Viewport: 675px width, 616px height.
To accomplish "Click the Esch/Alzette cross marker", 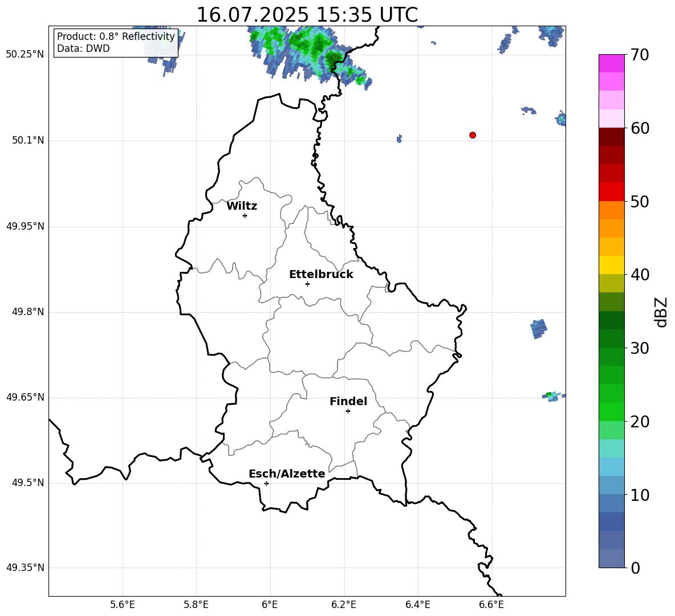I will click(266, 483).
